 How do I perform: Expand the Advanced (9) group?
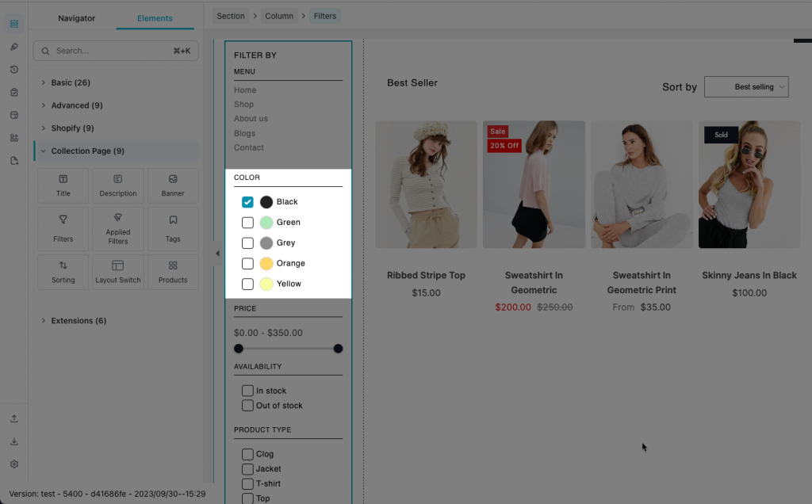click(116, 105)
